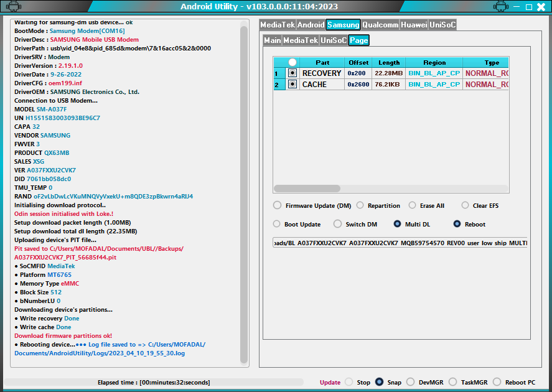Select the Reboot PC radio button
This screenshot has height=392, width=552.
[x=497, y=382]
